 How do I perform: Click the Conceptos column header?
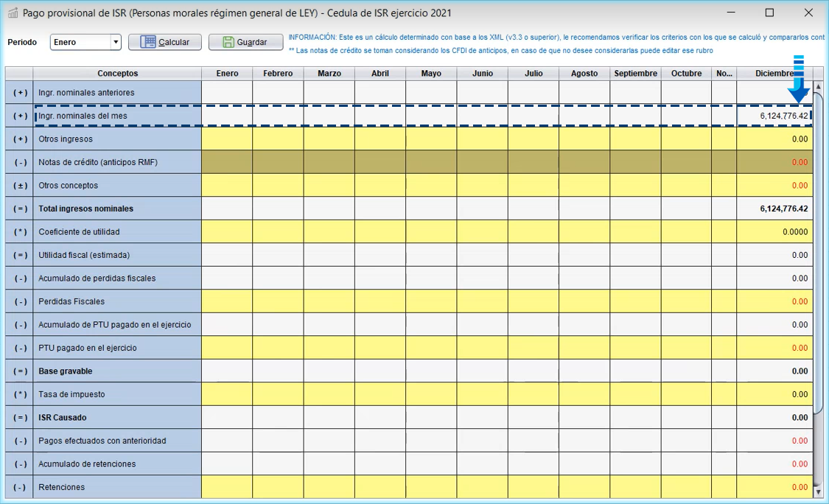[x=117, y=74]
